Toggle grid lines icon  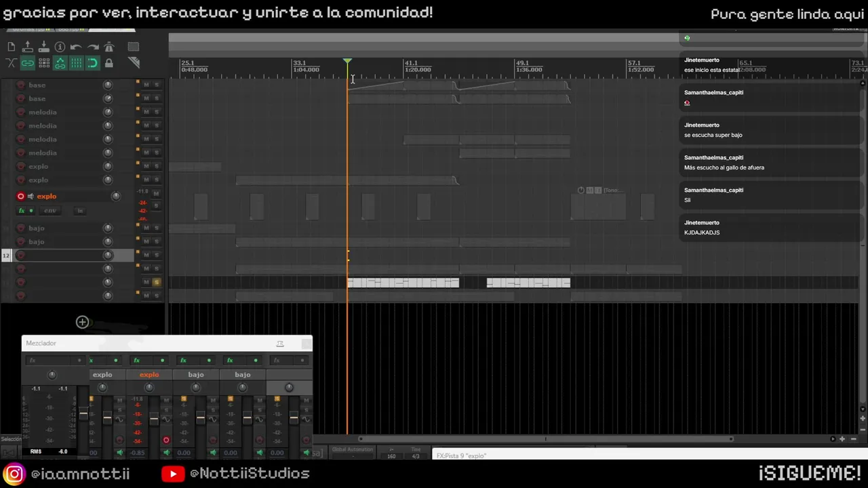pyautogui.click(x=76, y=63)
